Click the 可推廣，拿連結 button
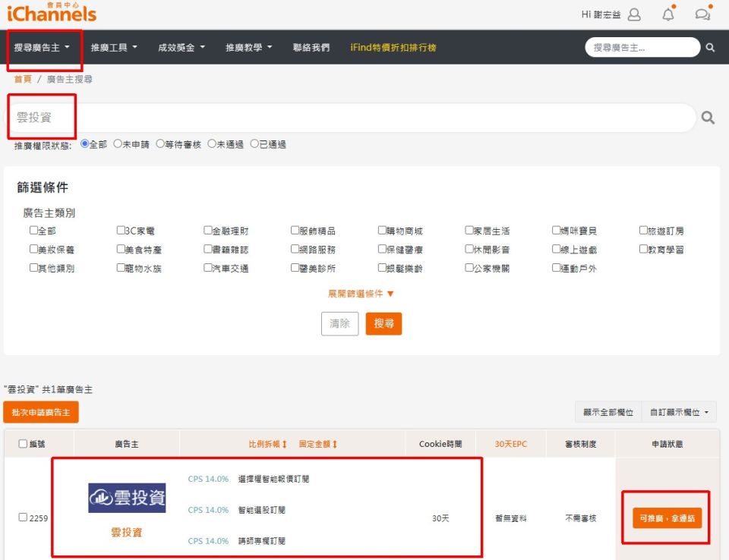The width and height of the screenshot is (729, 560). click(667, 518)
